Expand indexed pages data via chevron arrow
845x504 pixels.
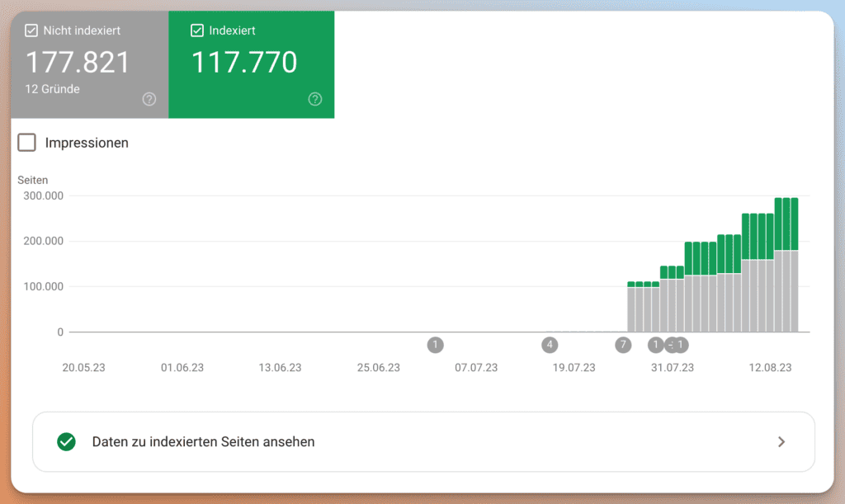point(781,441)
